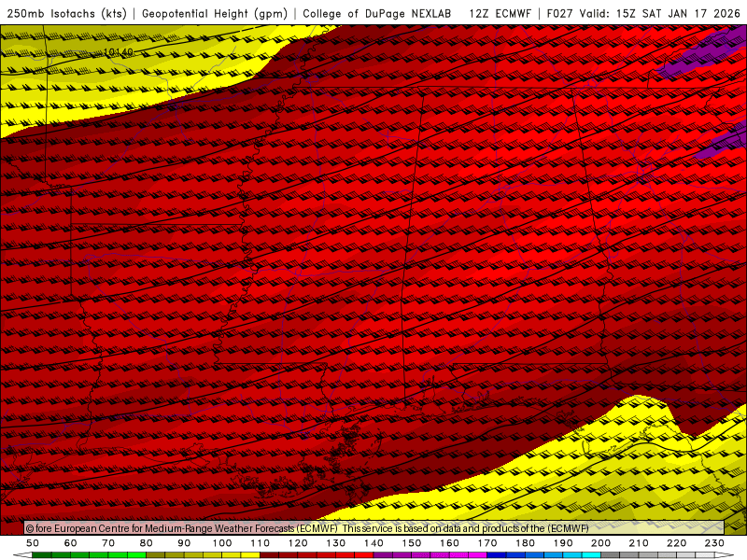The image size is (747, 560).
Task: Click the 10140 height contour label
Action: 119,52
